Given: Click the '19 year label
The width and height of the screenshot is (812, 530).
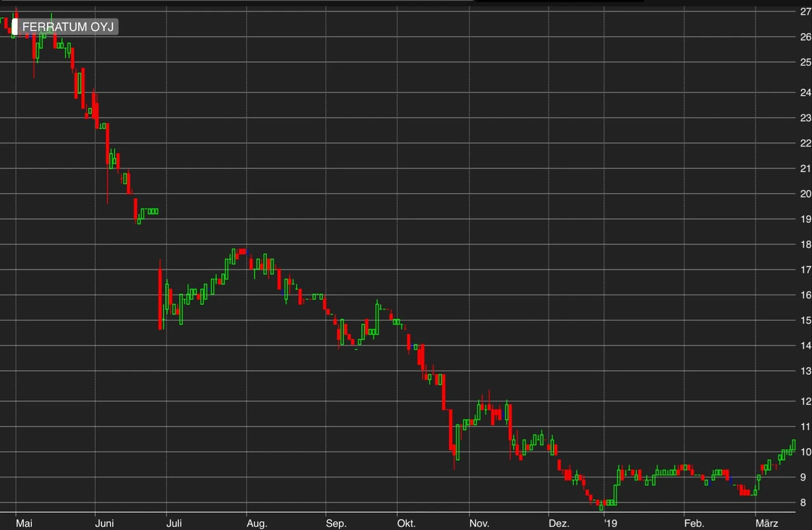Looking at the screenshot, I should click(x=611, y=524).
